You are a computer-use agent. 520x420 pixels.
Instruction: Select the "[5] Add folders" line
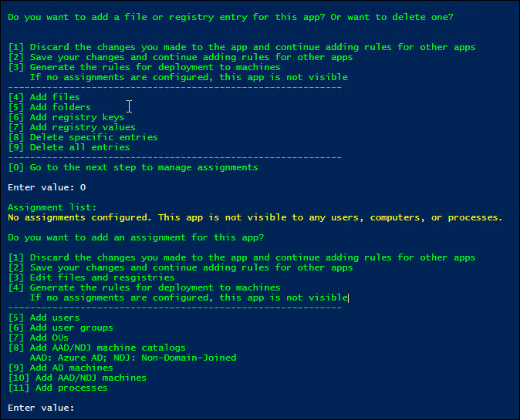[x=49, y=108]
